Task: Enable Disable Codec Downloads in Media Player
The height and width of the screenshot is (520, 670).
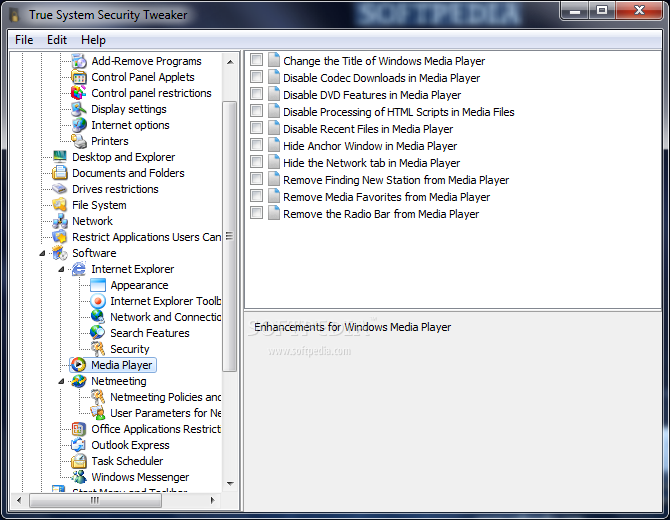Action: coord(256,77)
